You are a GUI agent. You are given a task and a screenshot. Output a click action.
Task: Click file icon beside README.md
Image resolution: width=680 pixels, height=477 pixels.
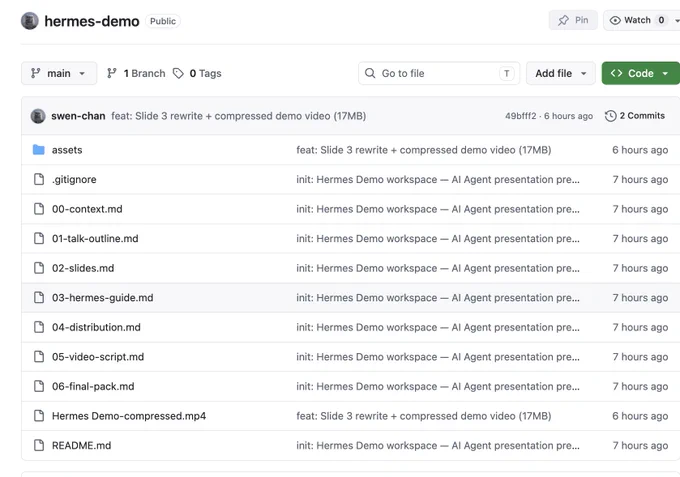coord(39,445)
